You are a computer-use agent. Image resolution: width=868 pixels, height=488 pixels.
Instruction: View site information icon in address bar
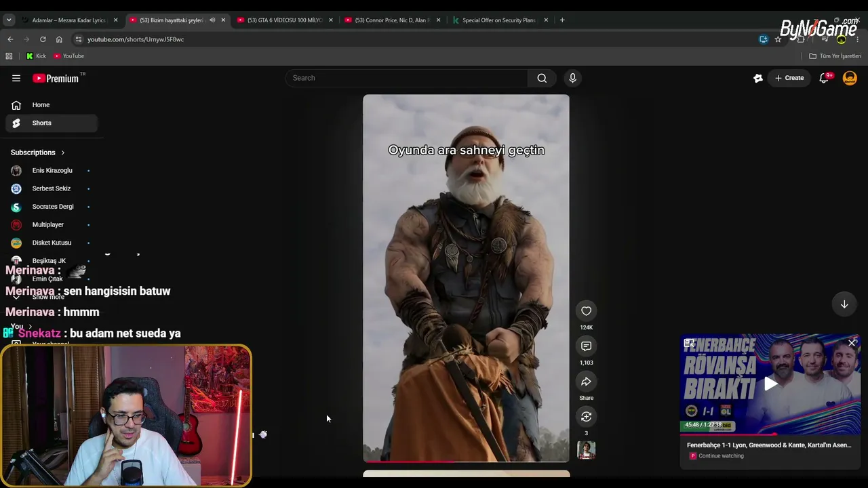point(79,39)
